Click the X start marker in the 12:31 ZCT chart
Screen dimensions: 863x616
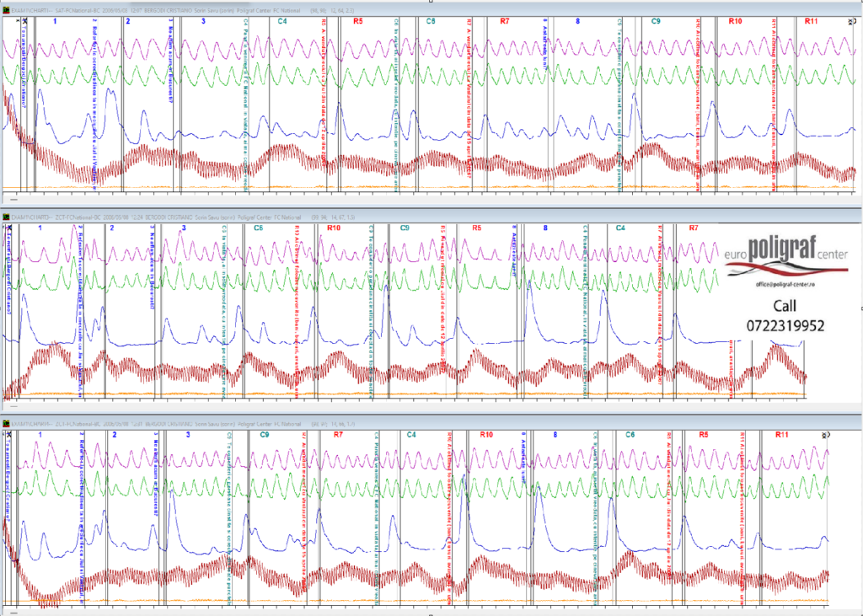pos(10,434)
